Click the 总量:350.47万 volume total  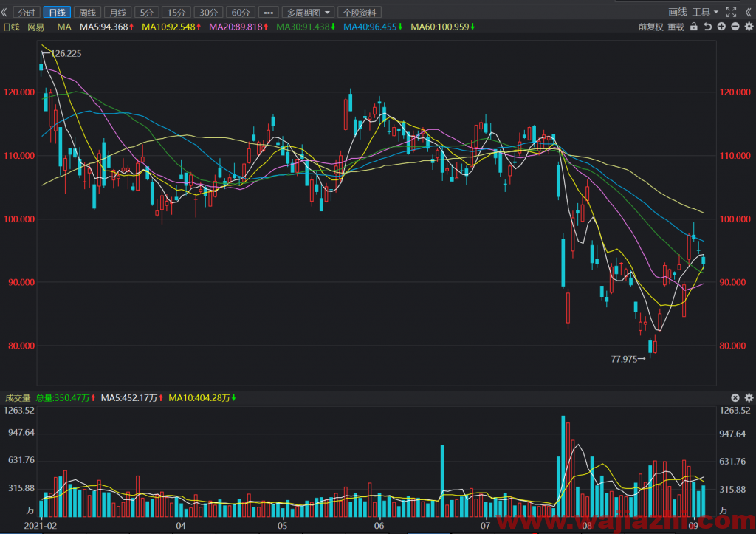click(66, 398)
